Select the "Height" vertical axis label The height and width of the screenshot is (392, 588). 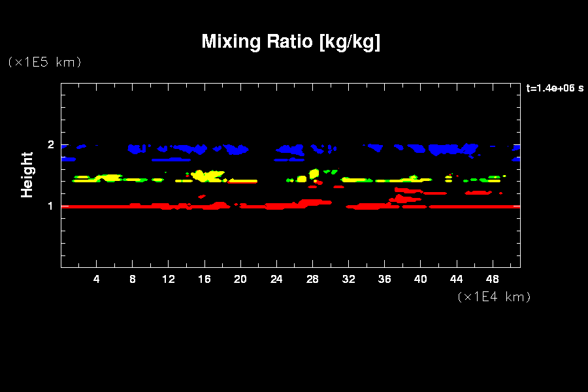click(x=27, y=174)
